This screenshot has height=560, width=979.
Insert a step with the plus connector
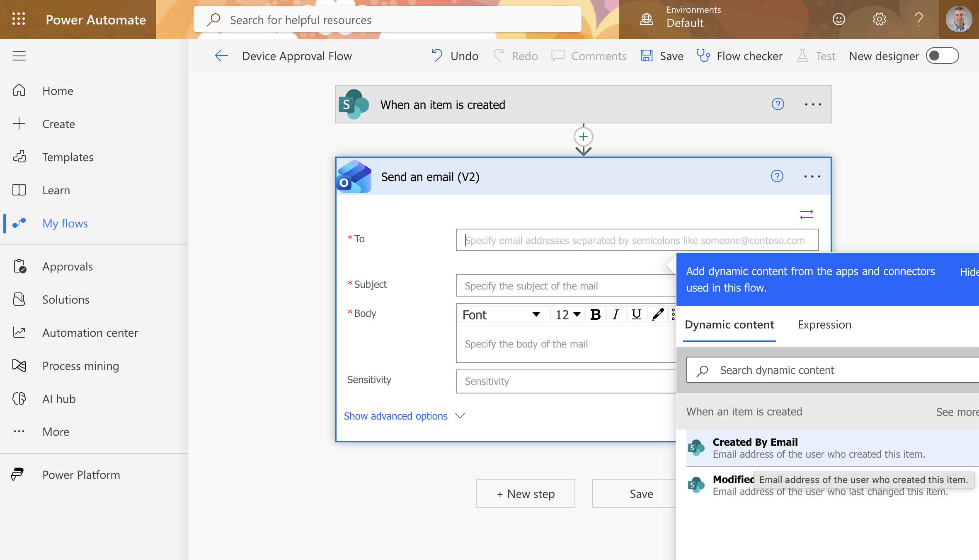pos(584,137)
